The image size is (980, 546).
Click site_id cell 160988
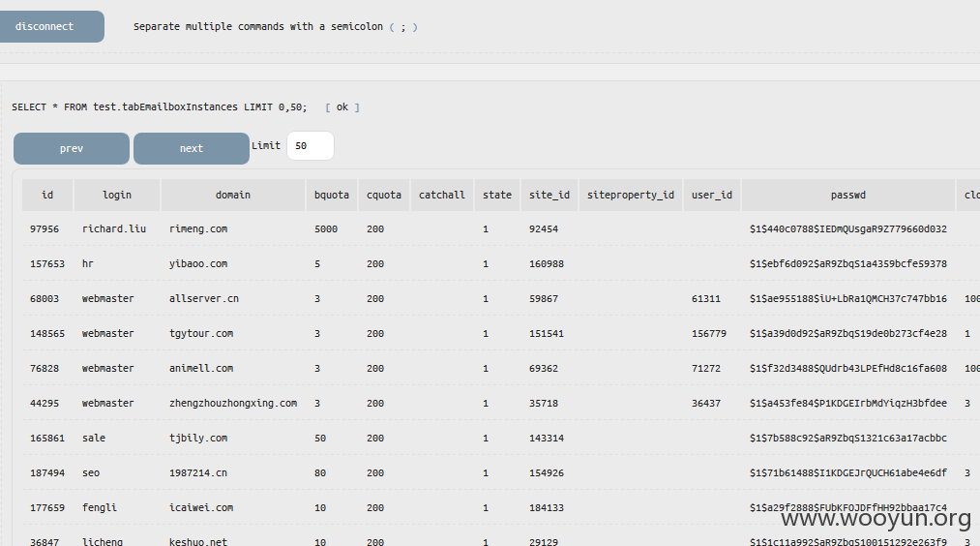pos(547,264)
